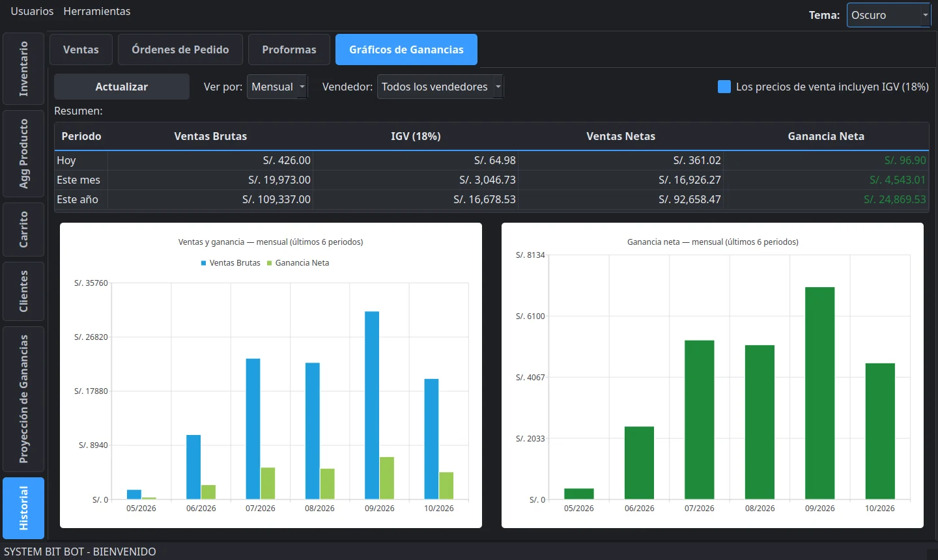
Task: Open the Tema theme dropdown
Action: (888, 15)
